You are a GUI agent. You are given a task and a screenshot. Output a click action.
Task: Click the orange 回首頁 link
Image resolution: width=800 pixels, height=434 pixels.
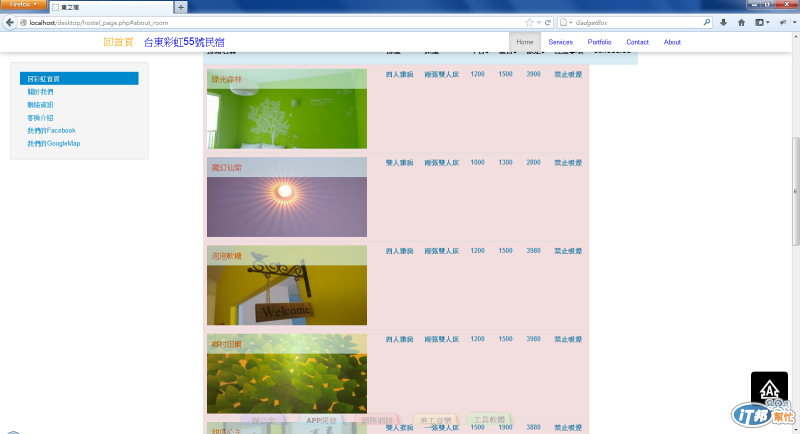click(118, 42)
